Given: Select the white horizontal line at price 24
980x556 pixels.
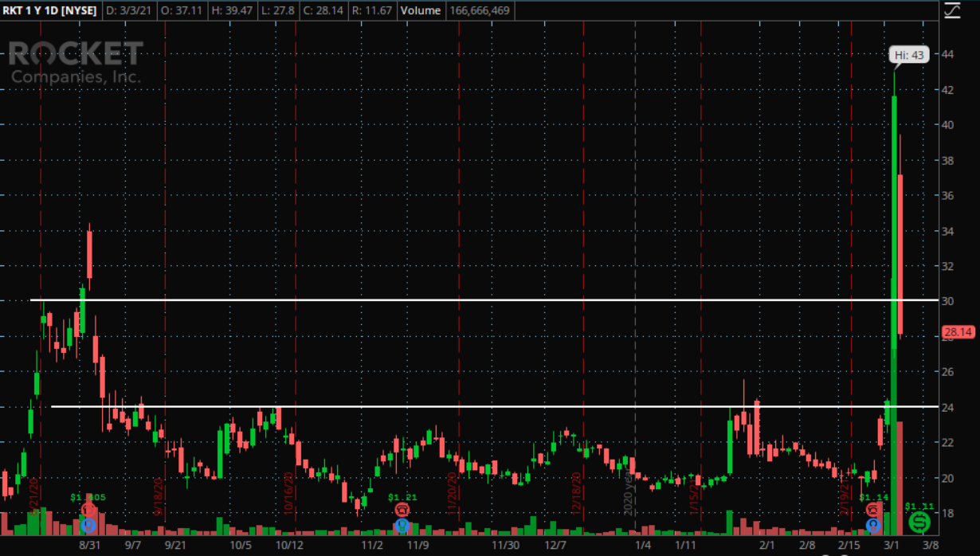Looking at the screenshot, I should point(495,407).
